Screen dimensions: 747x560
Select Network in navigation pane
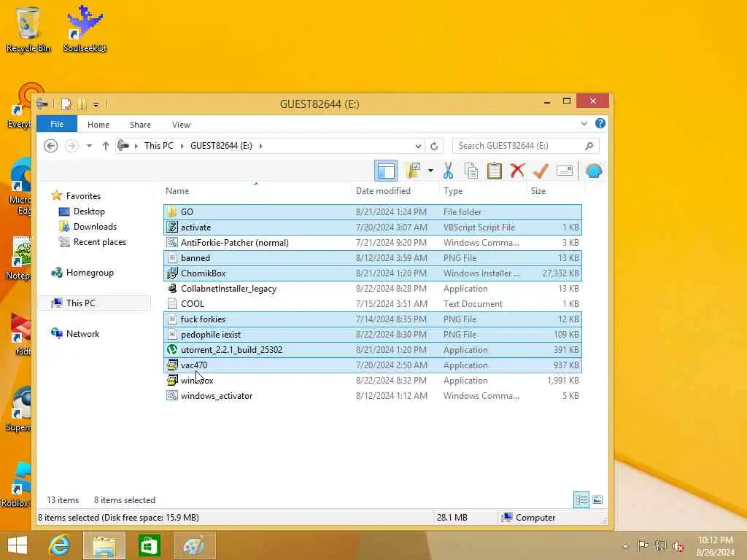coord(82,334)
